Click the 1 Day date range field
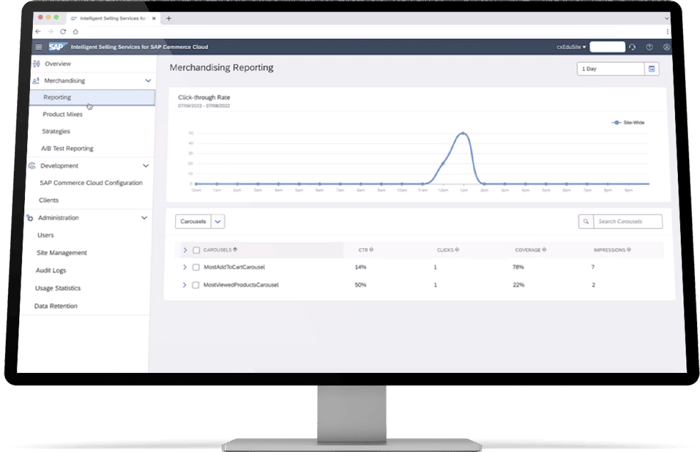Screen dimensions: 700x452 click(611, 69)
